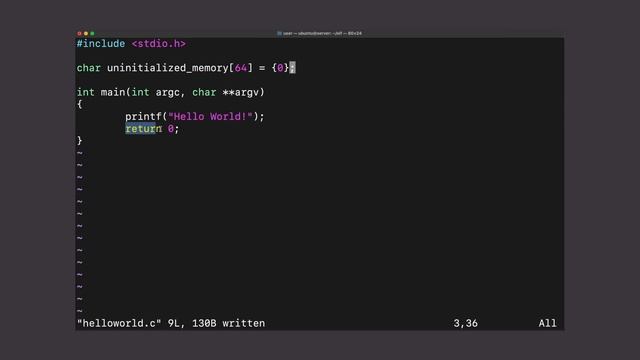
Task: Click the 'argc' parameter
Action: click(167, 93)
